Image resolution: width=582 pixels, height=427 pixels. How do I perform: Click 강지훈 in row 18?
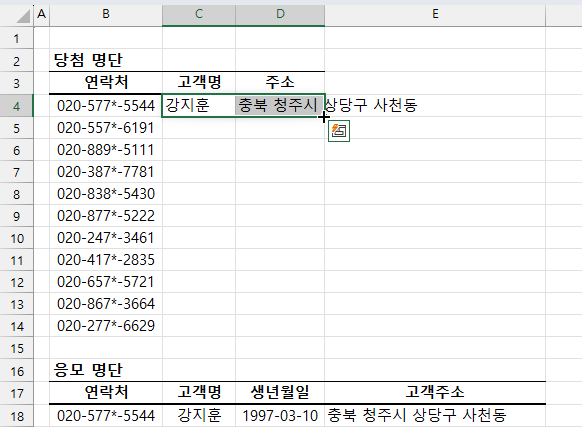pos(199,415)
